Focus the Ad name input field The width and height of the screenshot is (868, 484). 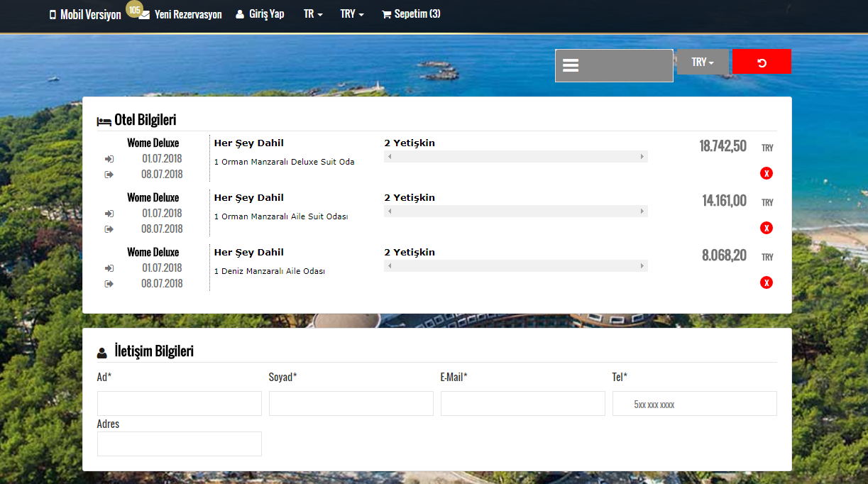(180, 403)
